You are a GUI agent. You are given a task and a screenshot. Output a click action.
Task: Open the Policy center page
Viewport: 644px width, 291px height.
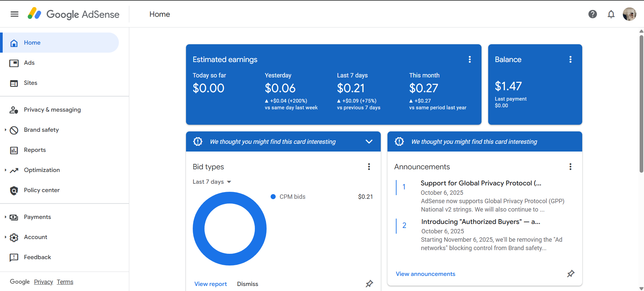click(x=42, y=190)
